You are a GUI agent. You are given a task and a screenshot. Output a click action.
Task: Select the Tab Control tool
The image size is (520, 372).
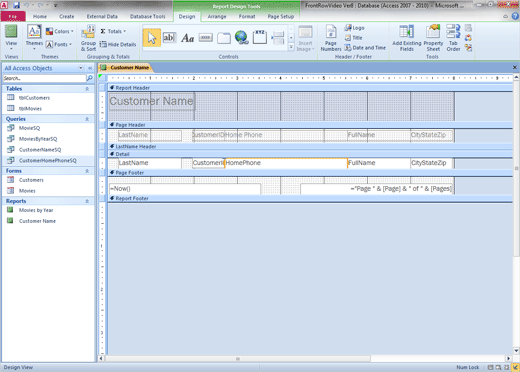[224, 38]
